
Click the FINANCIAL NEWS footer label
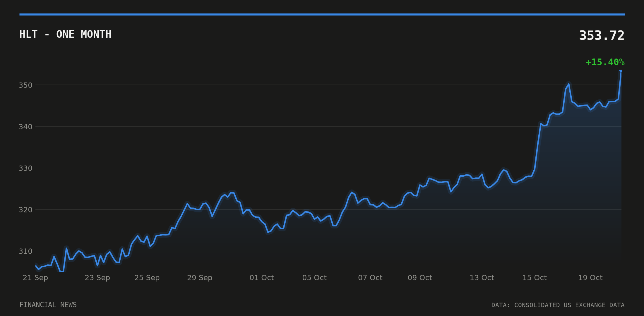pos(48,305)
